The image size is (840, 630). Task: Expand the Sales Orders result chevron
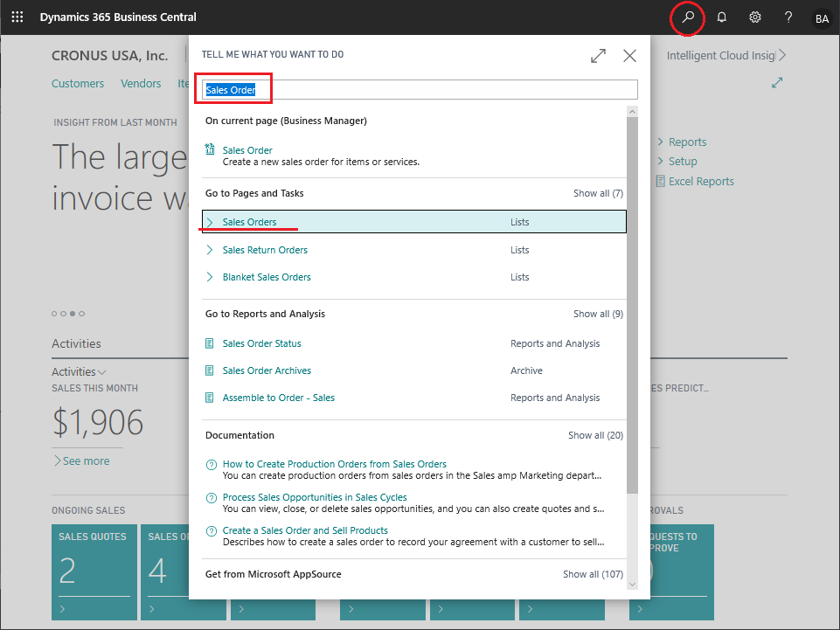(x=210, y=222)
